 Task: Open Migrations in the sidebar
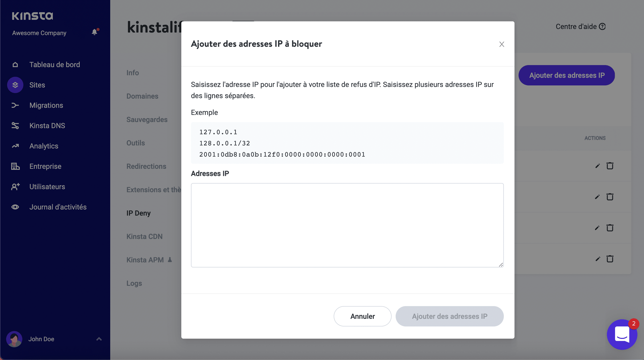point(46,105)
